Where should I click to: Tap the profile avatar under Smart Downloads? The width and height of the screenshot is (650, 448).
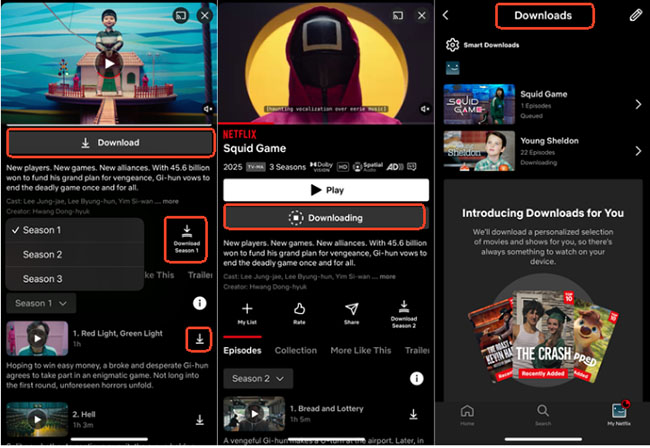tap(453, 68)
